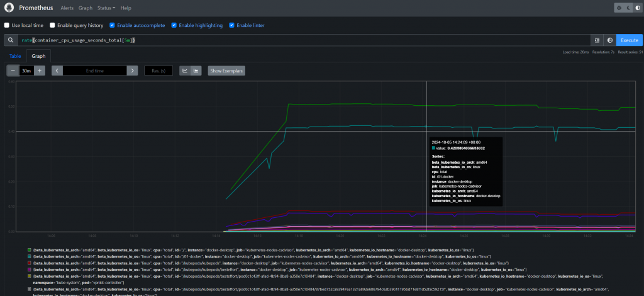Increase the 30m range with plus button
This screenshot has width=644, height=296.
coord(40,71)
